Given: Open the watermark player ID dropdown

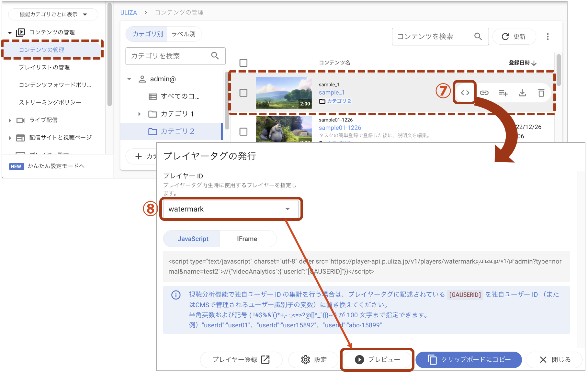Looking at the screenshot, I should pos(231,209).
